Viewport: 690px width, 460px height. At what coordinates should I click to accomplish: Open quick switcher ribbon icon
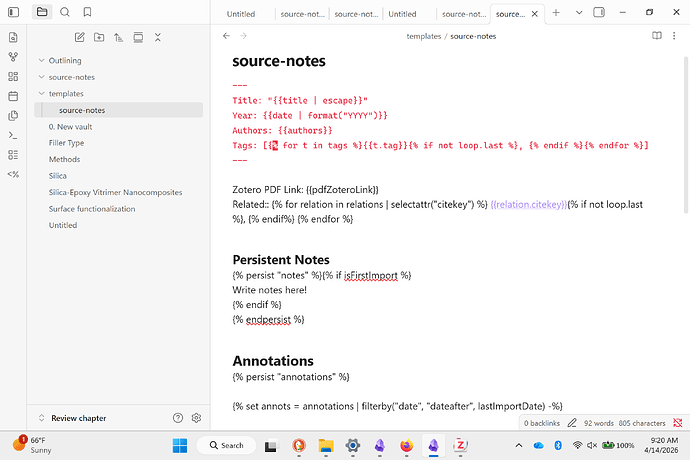pyautogui.click(x=13, y=37)
